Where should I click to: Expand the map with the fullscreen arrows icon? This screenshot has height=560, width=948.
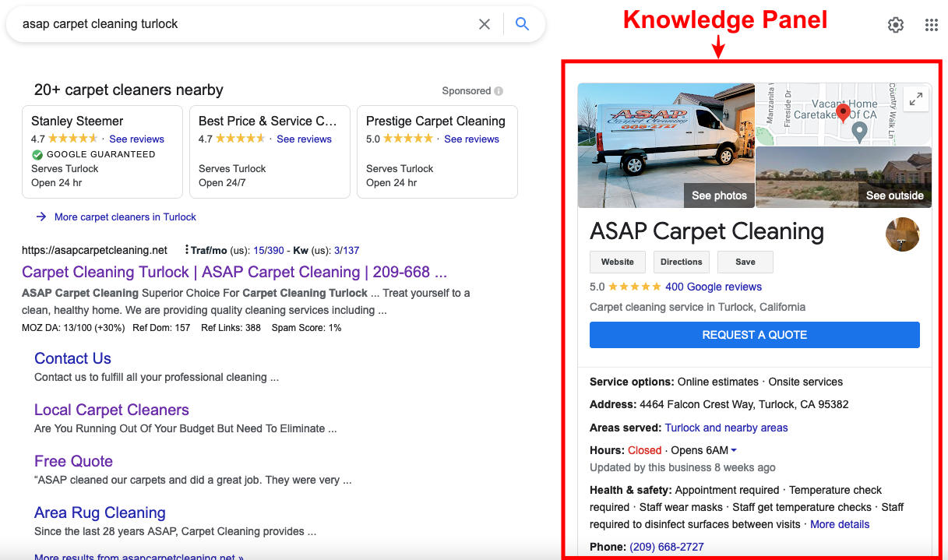(917, 99)
